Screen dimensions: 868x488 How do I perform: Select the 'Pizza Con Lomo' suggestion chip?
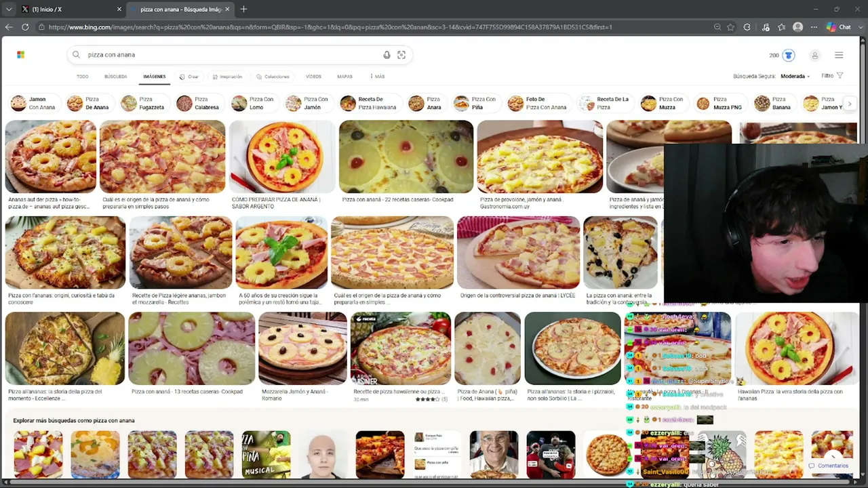253,103
